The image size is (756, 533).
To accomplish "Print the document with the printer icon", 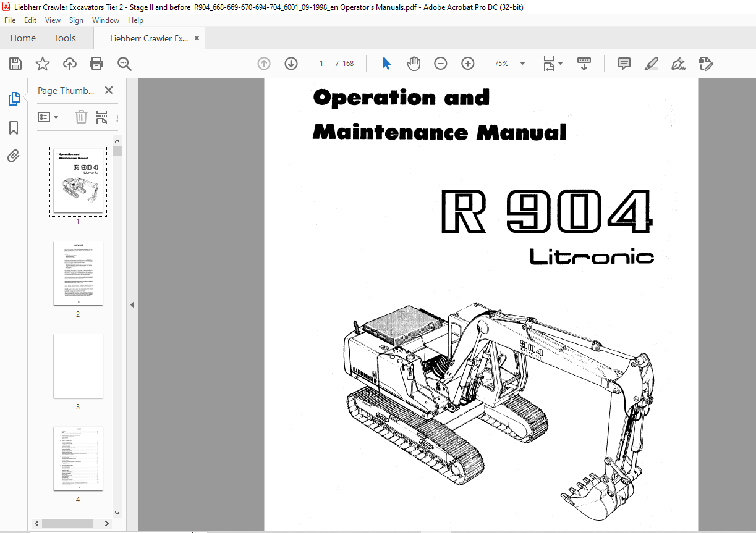I will click(x=96, y=64).
